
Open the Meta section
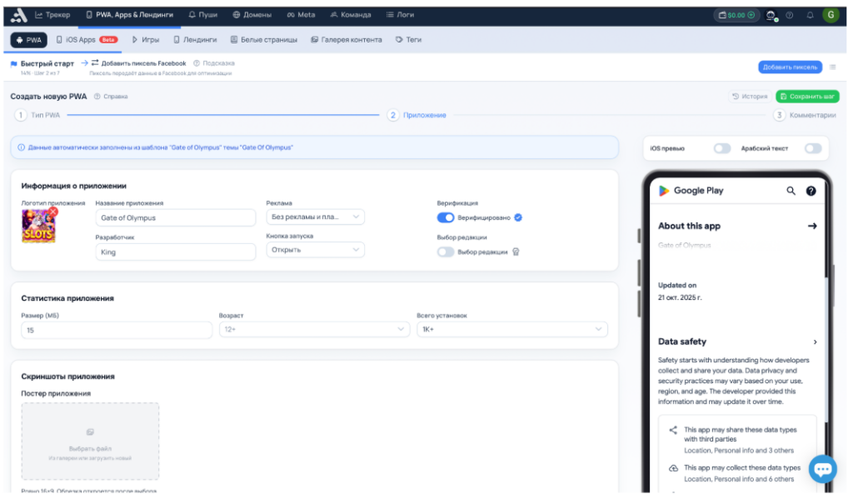301,15
